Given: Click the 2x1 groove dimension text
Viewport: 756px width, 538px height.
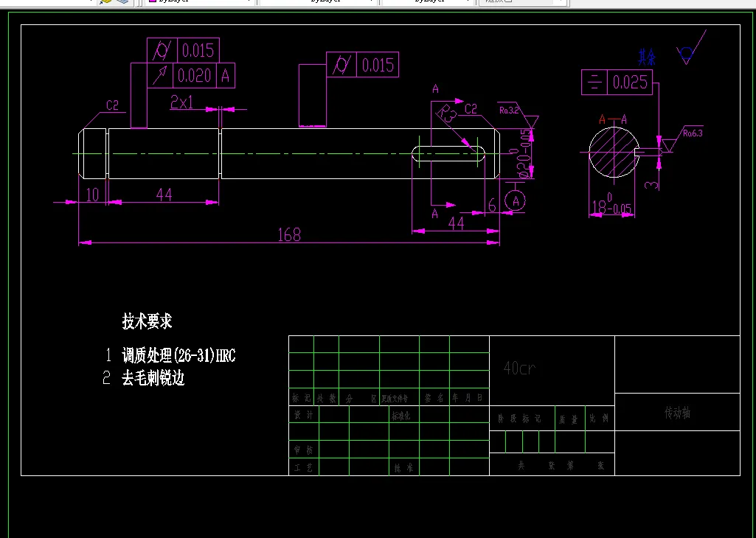Looking at the screenshot, I should click(181, 102).
